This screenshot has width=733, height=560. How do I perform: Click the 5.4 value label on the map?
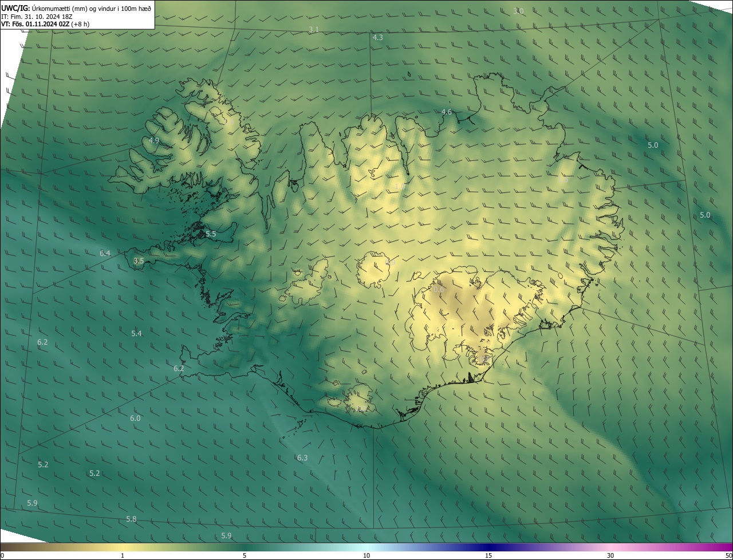(x=136, y=333)
